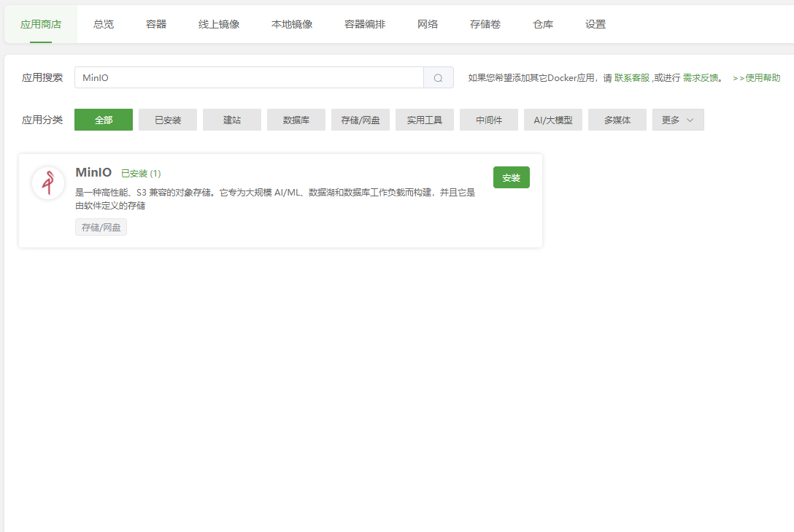Click the MinIO app title
The image size is (794, 532).
tap(93, 173)
